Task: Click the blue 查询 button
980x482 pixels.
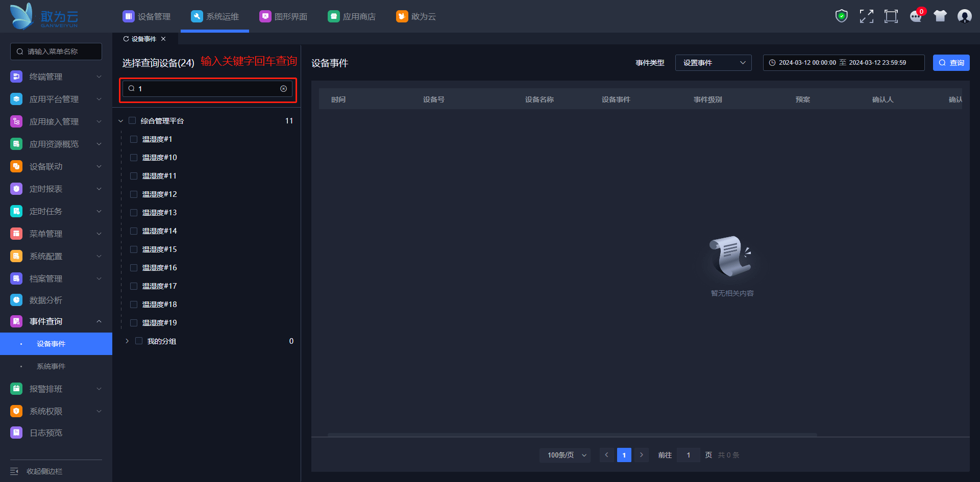Action: coord(951,63)
